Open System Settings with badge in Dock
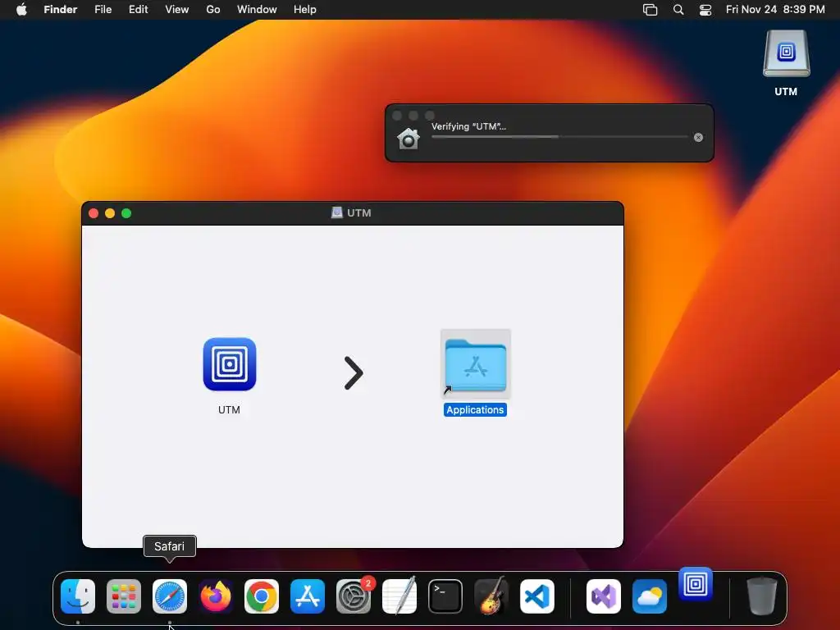The width and height of the screenshot is (840, 630). coord(354,596)
